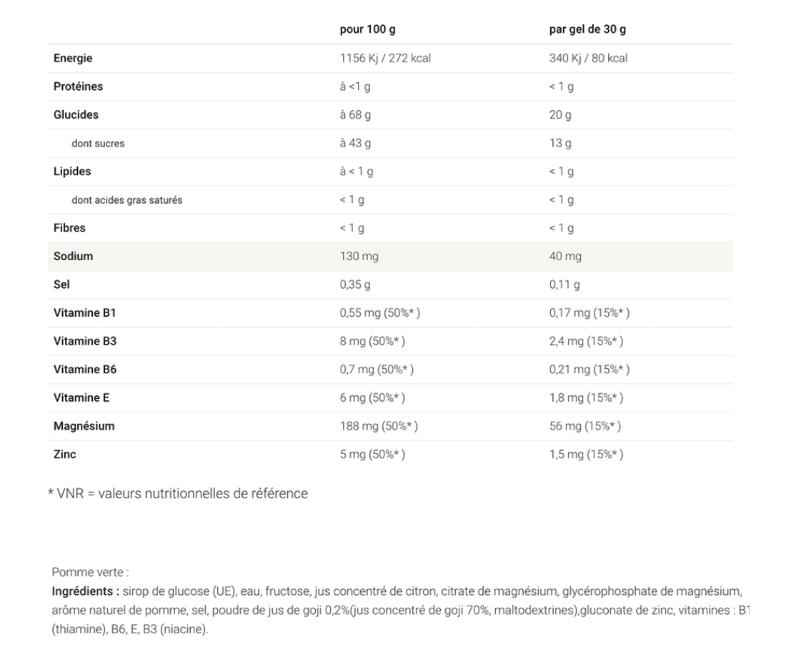796x672 pixels.
Task: Click the Vitamine B3 row label
Action: tap(84, 341)
